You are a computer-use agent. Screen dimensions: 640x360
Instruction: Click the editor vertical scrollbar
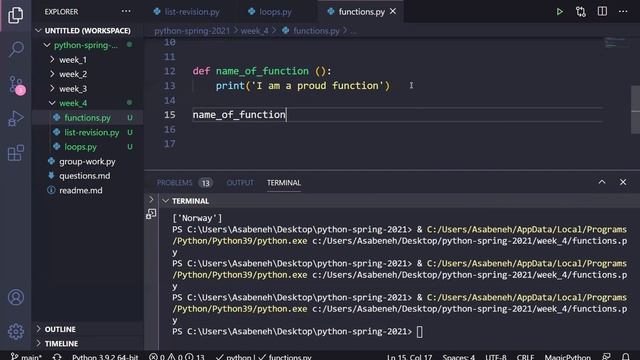(635, 109)
